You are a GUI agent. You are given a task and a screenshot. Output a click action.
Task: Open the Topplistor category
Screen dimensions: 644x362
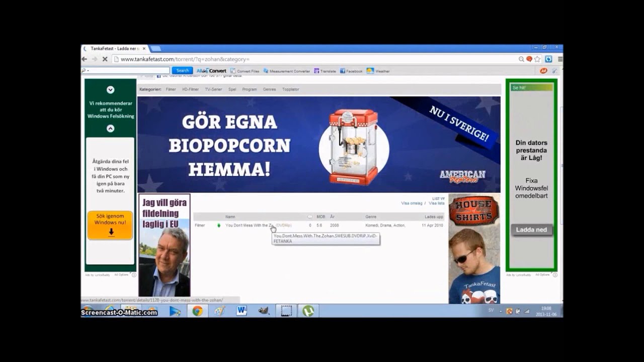click(x=291, y=89)
